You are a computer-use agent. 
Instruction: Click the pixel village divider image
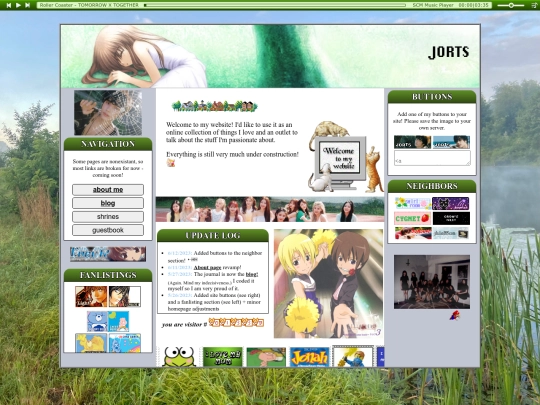point(215,106)
